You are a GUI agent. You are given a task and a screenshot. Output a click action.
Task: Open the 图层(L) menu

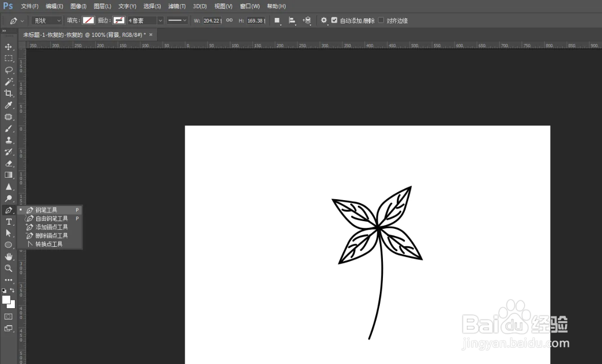102,6
